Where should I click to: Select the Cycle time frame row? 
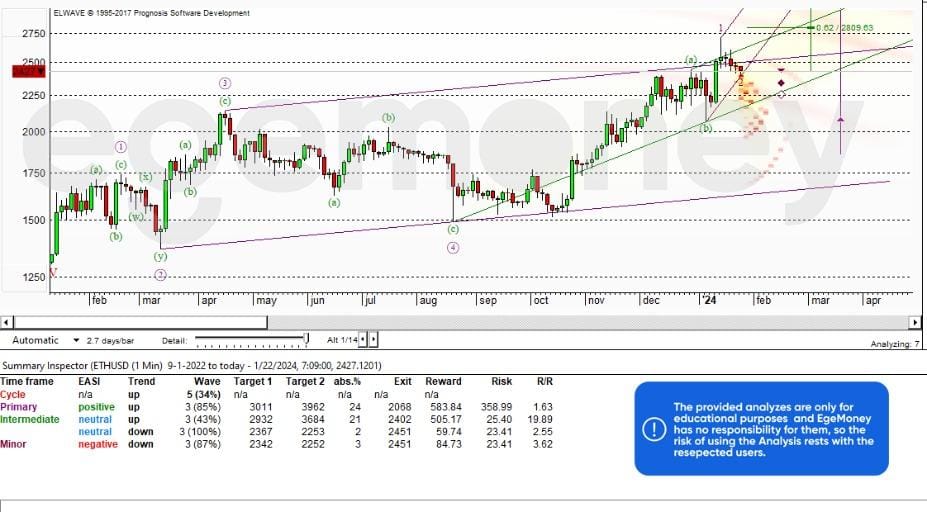(x=13, y=395)
